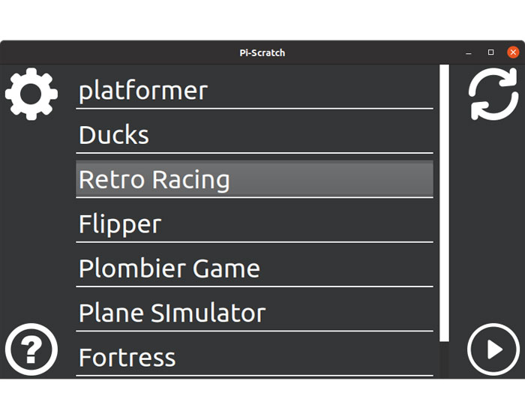Click the refresh arrows icon

[x=493, y=94]
